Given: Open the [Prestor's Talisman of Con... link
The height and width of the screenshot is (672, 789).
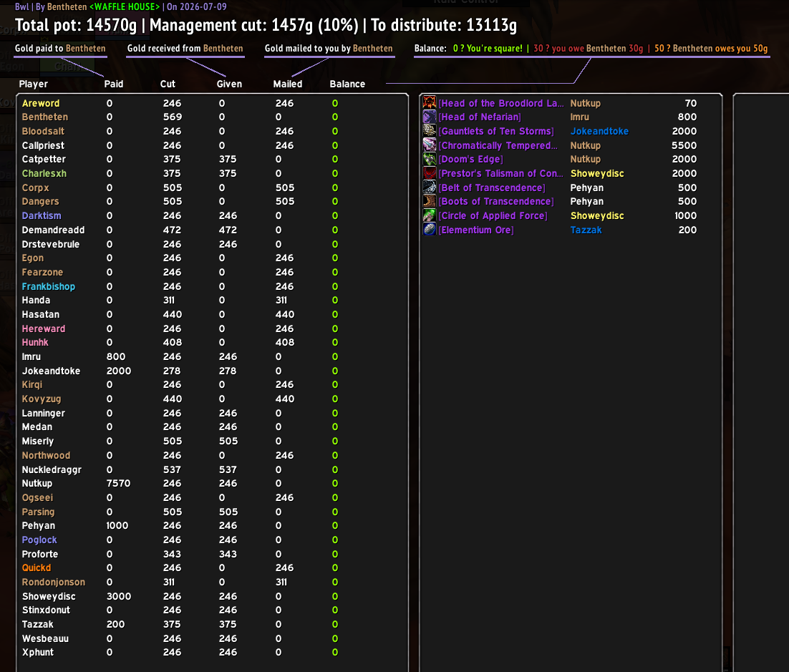Looking at the screenshot, I should tap(500, 173).
